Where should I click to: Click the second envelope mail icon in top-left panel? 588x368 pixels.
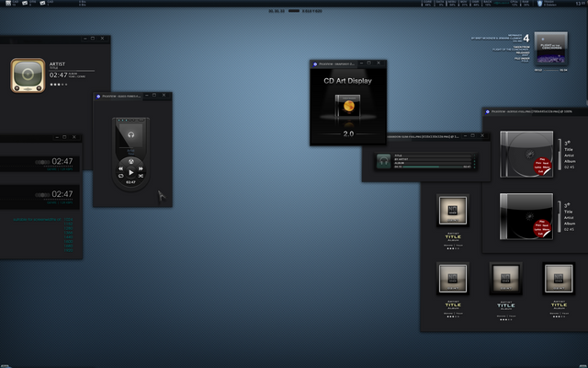pyautogui.click(x=42, y=3)
